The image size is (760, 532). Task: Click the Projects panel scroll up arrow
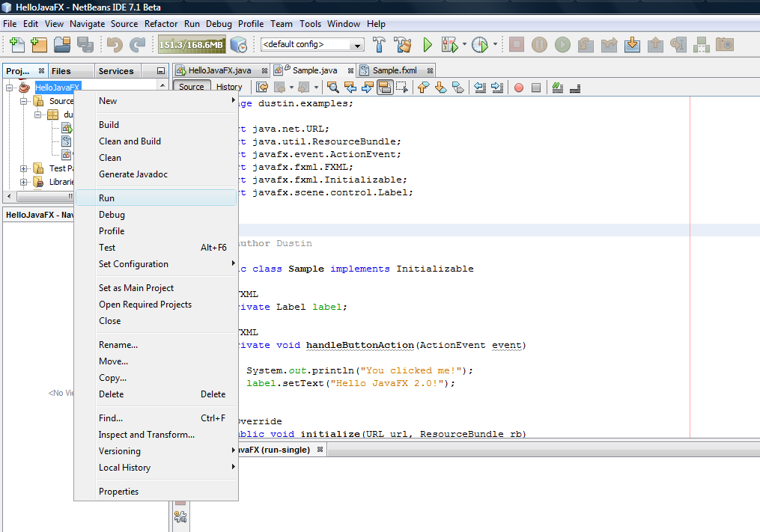tap(162, 86)
